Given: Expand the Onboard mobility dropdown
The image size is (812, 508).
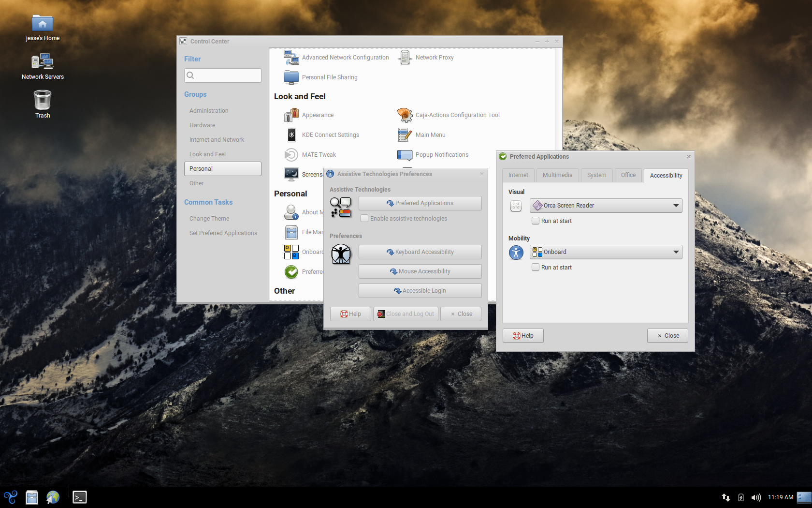Looking at the screenshot, I should pyautogui.click(x=606, y=252).
